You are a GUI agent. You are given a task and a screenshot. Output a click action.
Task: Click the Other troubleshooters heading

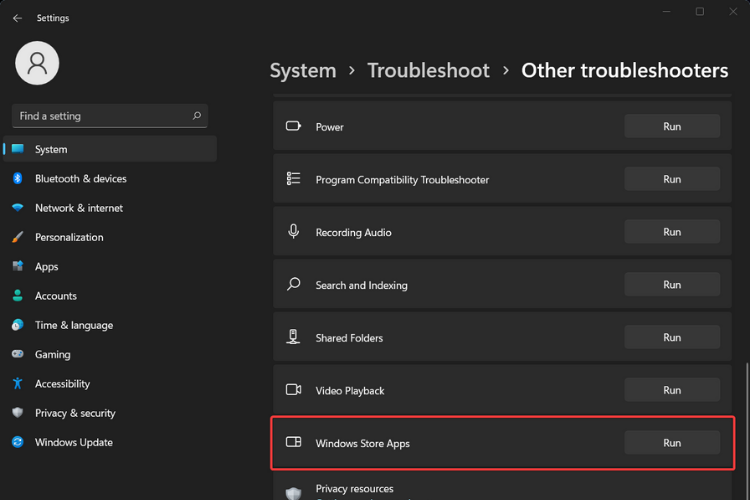(x=625, y=71)
